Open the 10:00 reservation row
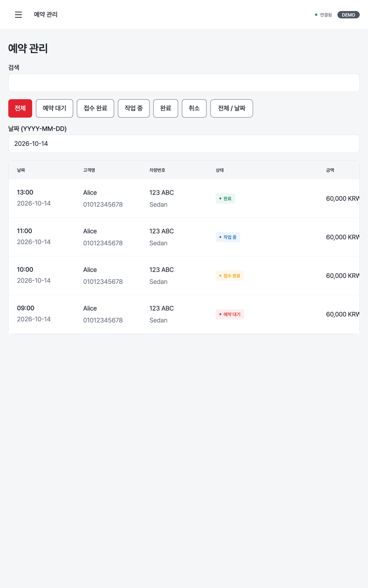The image size is (368, 588). [184, 276]
